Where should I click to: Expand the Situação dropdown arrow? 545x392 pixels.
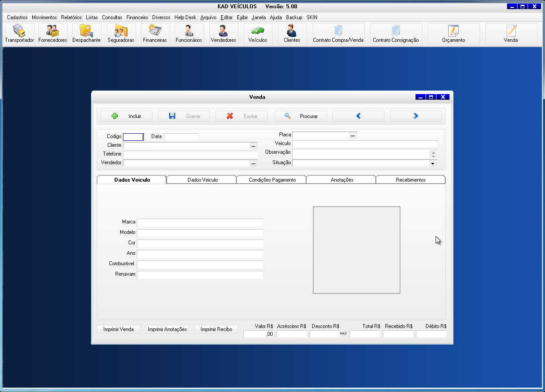[433, 163]
